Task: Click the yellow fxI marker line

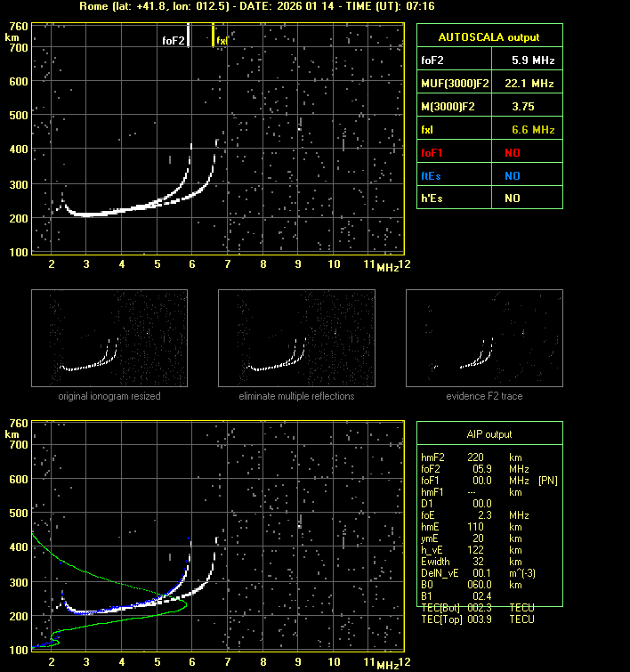Action: [x=213, y=36]
